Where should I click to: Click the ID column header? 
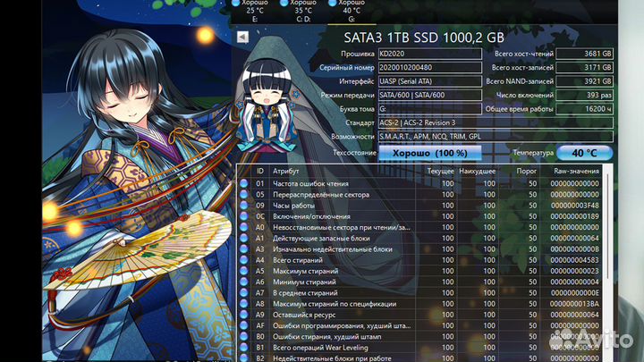(x=259, y=171)
